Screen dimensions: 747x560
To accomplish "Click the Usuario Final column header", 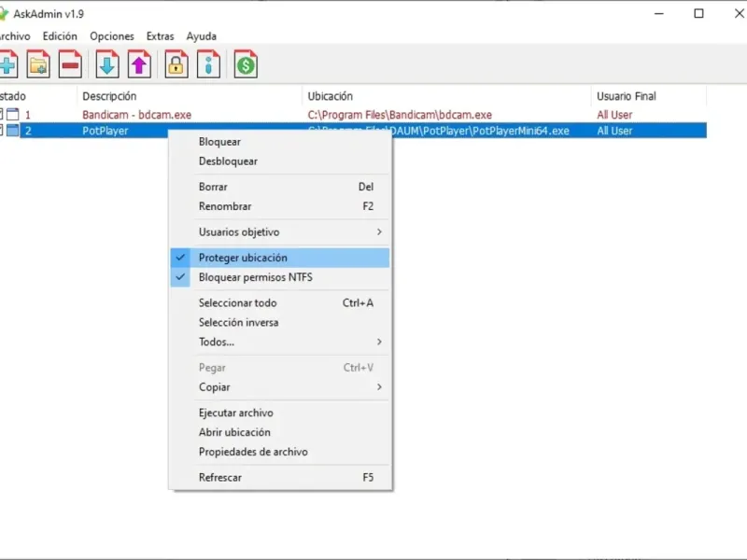I will point(649,96).
